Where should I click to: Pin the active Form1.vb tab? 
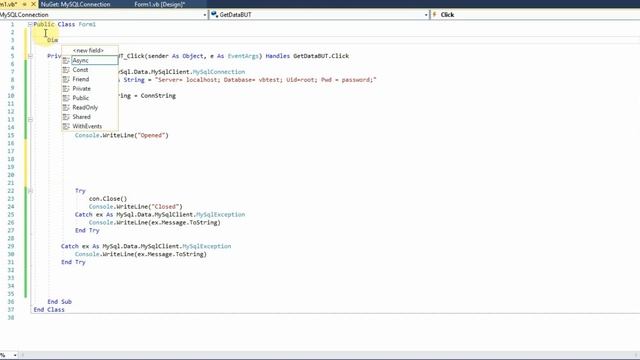tap(24, 4)
